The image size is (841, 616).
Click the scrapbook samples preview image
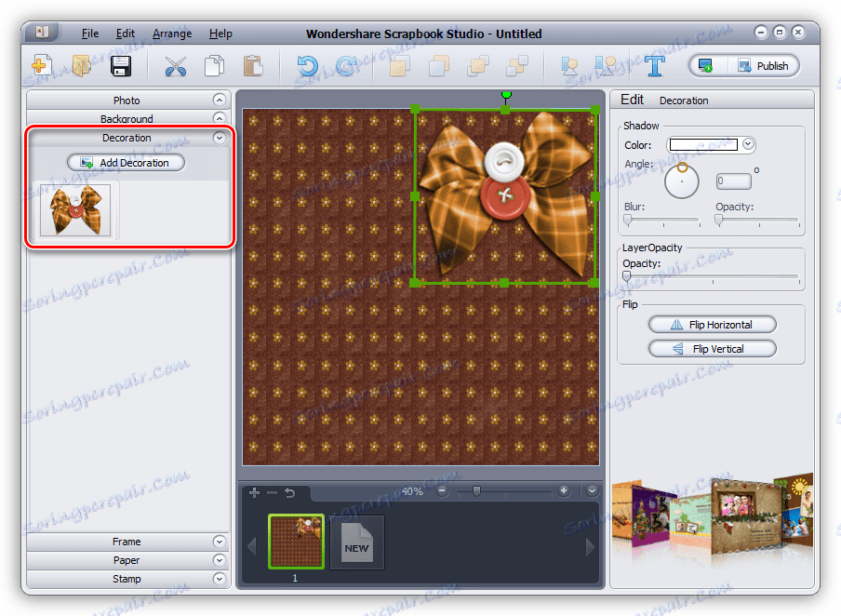pos(713,519)
